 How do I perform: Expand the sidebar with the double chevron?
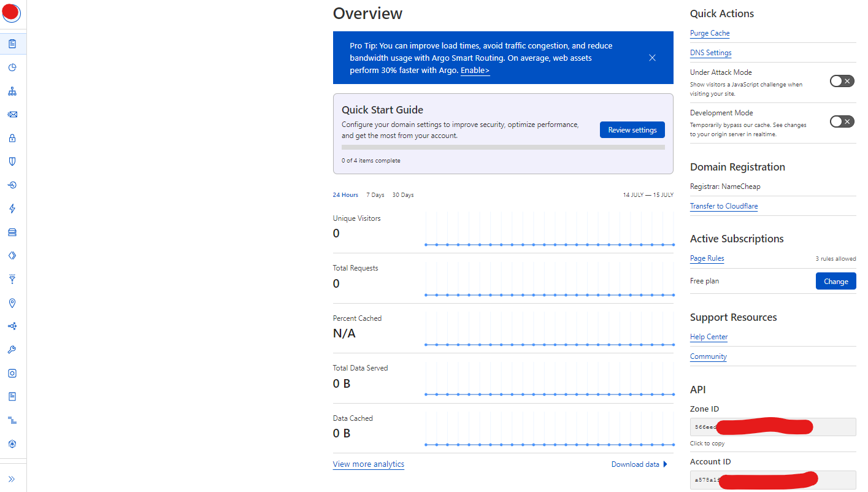pyautogui.click(x=12, y=479)
